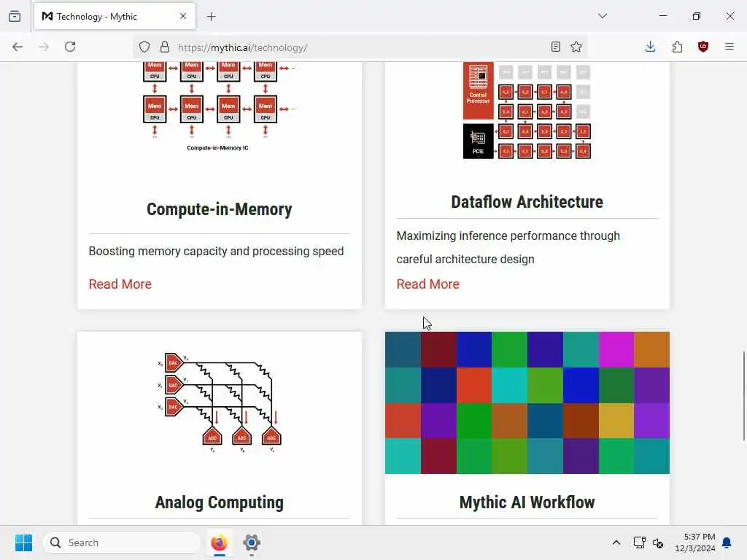Viewport: 747px width, 560px height.
Task: Toggle reader view in address bar
Action: point(555,47)
